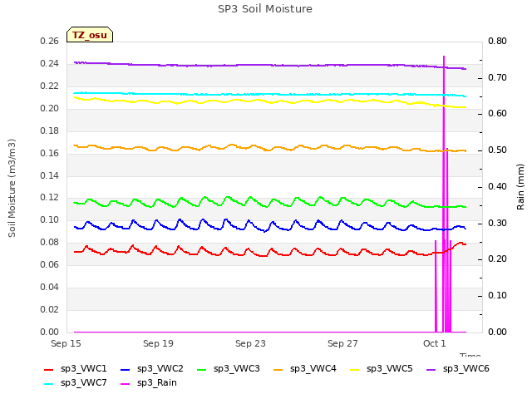Click the 0.80 rain axis value

coord(497,41)
